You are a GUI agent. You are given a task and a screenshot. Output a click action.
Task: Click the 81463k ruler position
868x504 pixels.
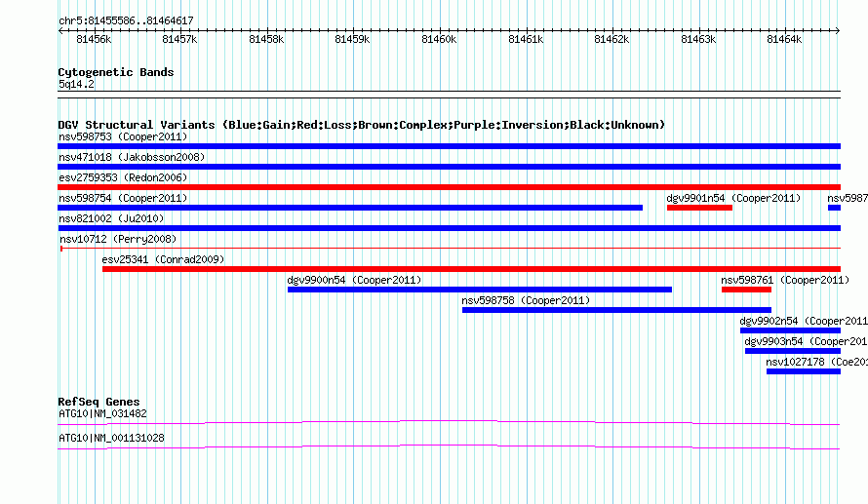[698, 39]
